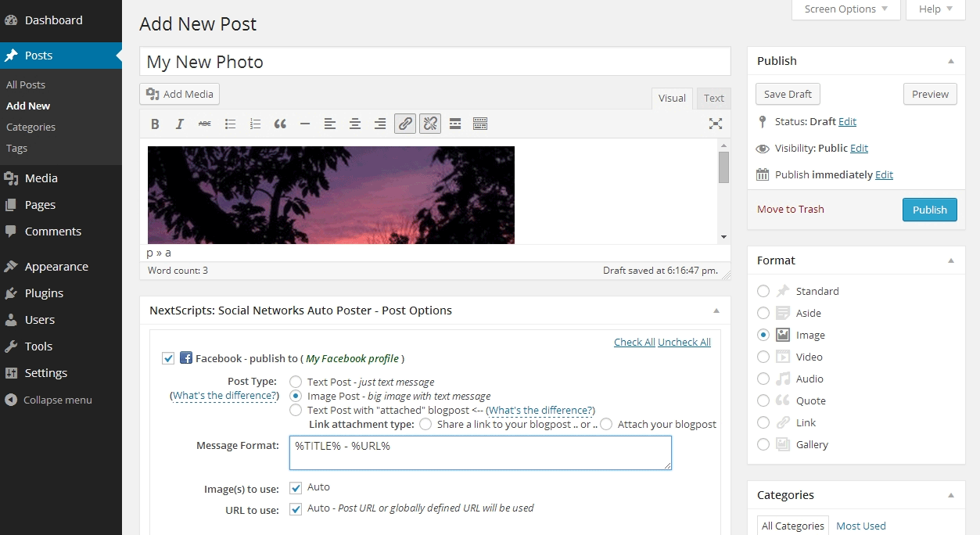Insert a numbered list
Viewport: 980px width, 535px height.
[255, 124]
